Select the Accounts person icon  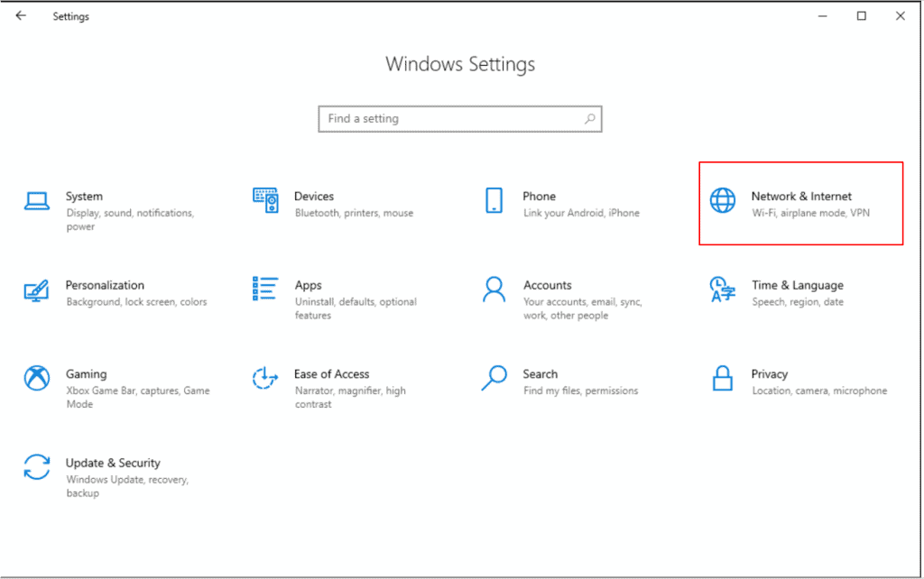point(494,289)
